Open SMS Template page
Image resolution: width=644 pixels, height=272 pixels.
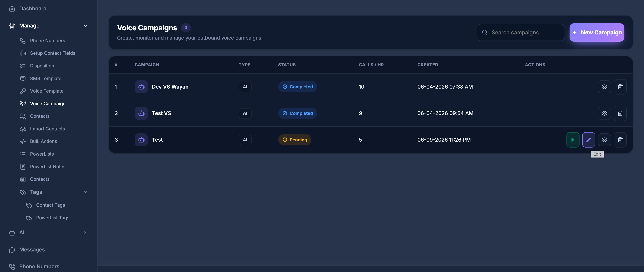point(45,78)
